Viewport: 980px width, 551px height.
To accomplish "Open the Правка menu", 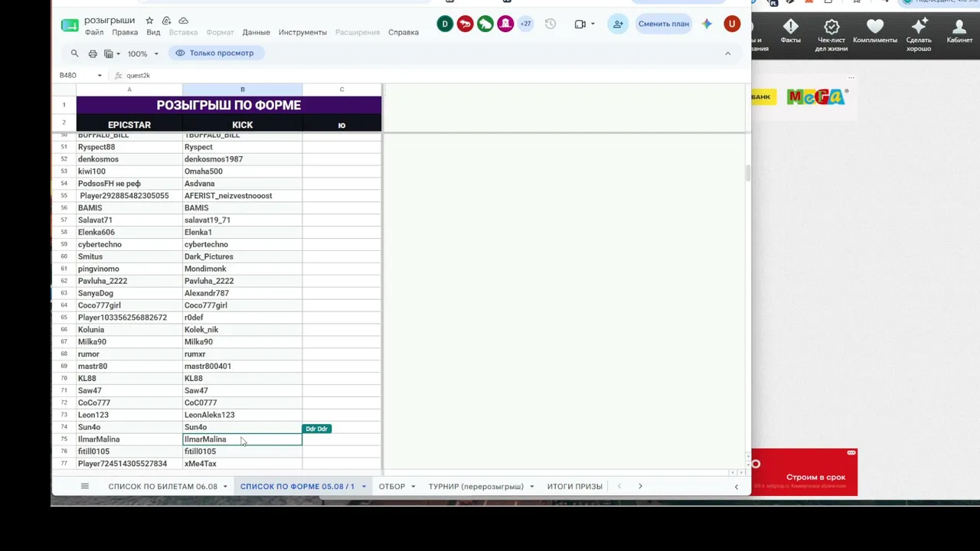I will click(125, 32).
